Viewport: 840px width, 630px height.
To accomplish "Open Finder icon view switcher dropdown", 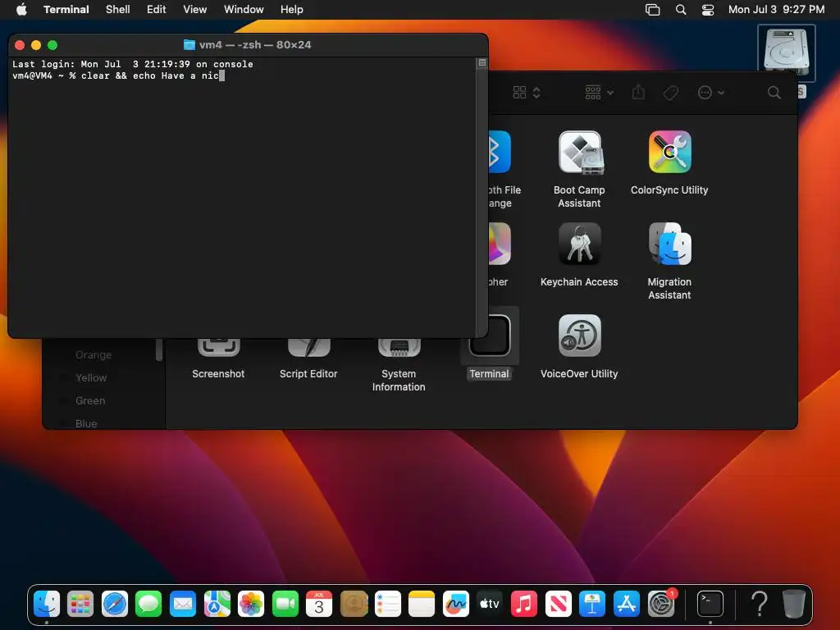I will click(527, 93).
